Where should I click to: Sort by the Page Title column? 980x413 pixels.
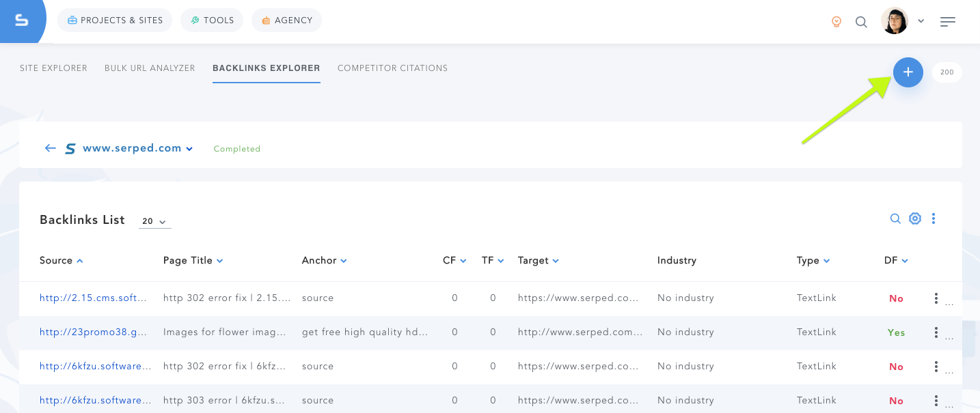point(193,261)
